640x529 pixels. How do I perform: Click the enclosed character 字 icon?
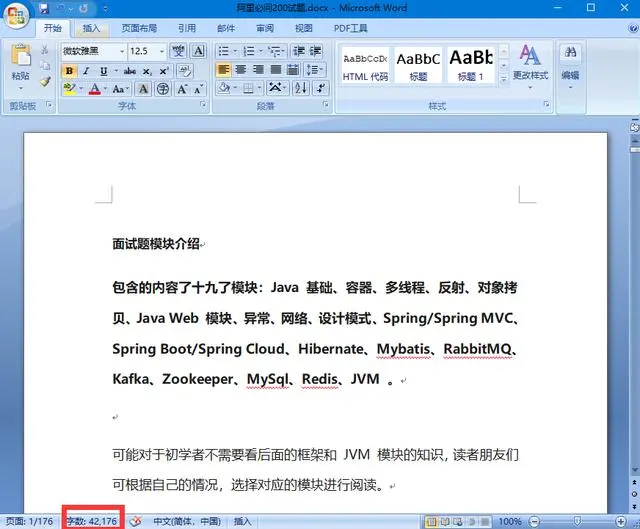coord(163,89)
